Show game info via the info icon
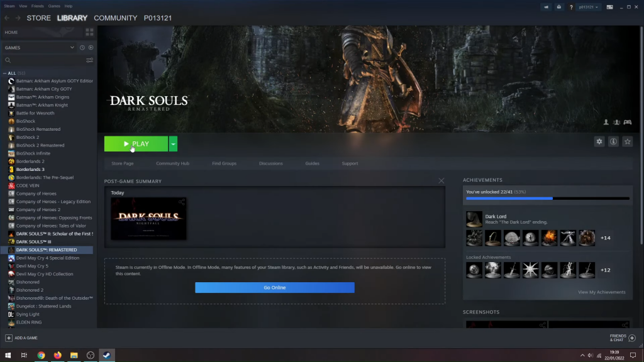The image size is (644, 362). point(613,141)
